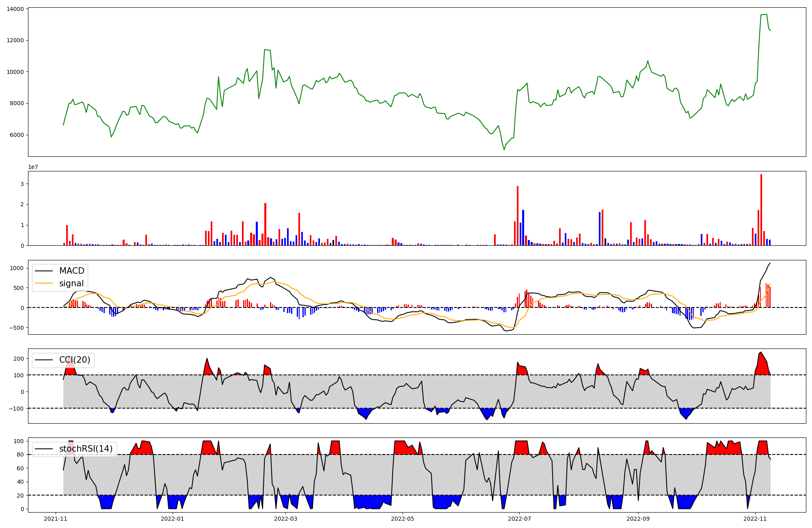Image resolution: width=812 pixels, height=528 pixels.
Task: Click the 6000 price axis tick label
Action: tap(17, 135)
